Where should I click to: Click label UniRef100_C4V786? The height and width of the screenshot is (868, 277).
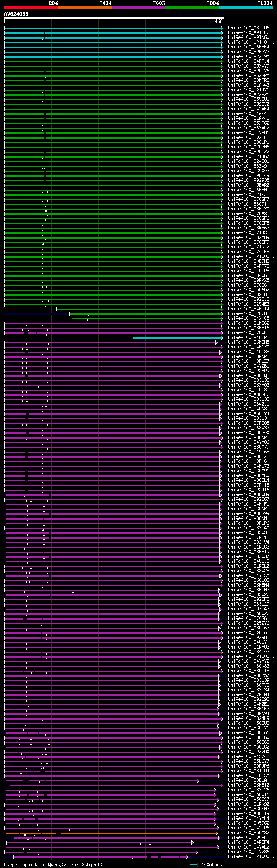coord(248,852)
